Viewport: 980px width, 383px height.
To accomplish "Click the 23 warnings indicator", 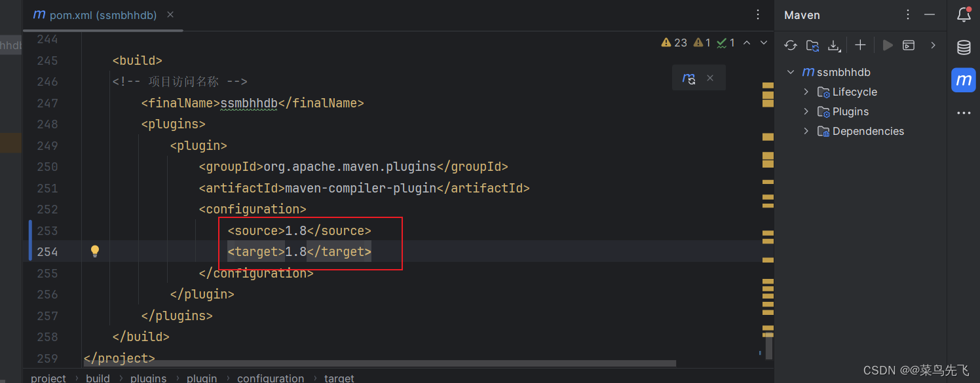I will pyautogui.click(x=674, y=43).
